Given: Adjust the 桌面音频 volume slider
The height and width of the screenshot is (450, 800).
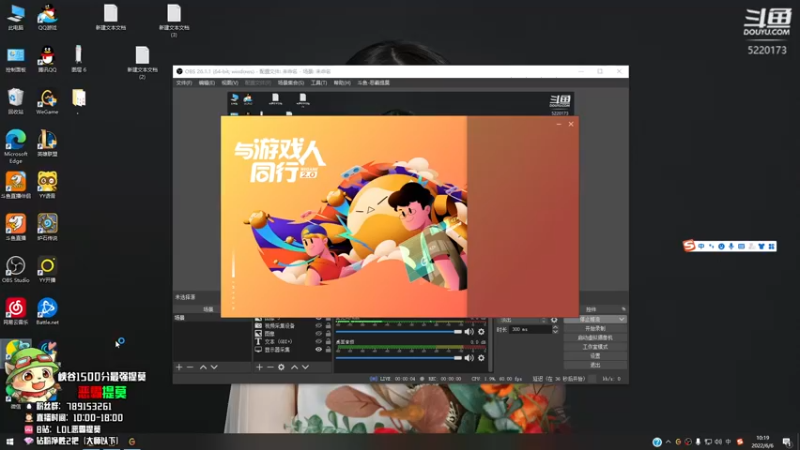Looking at the screenshot, I should [x=399, y=358].
